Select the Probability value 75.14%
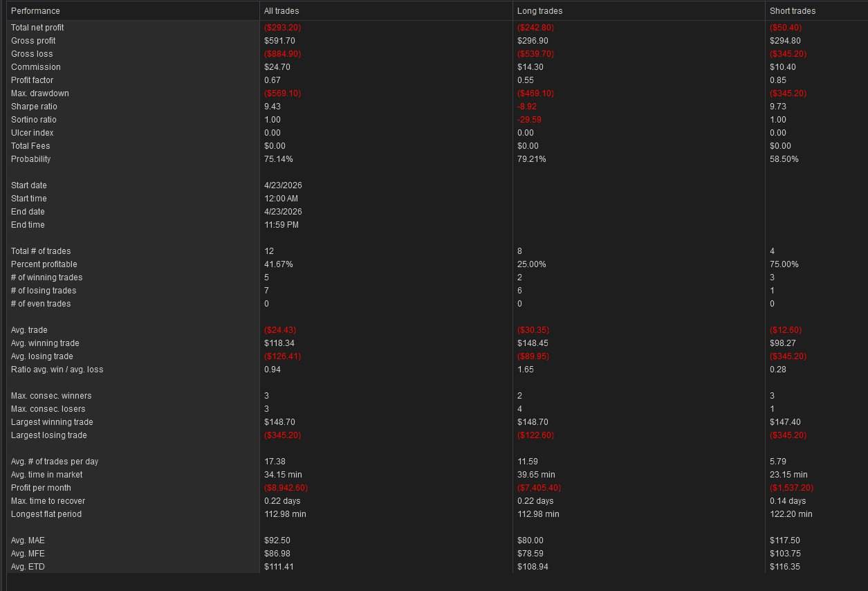 (278, 159)
